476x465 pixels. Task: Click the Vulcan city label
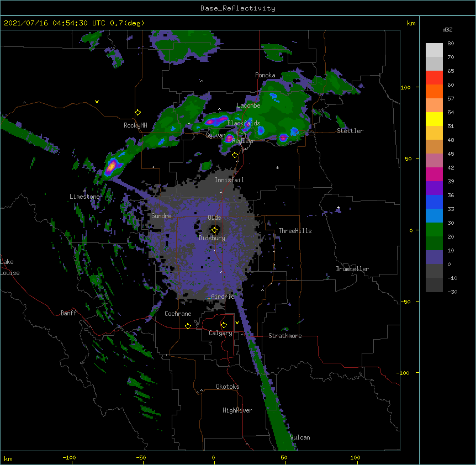tap(300, 437)
